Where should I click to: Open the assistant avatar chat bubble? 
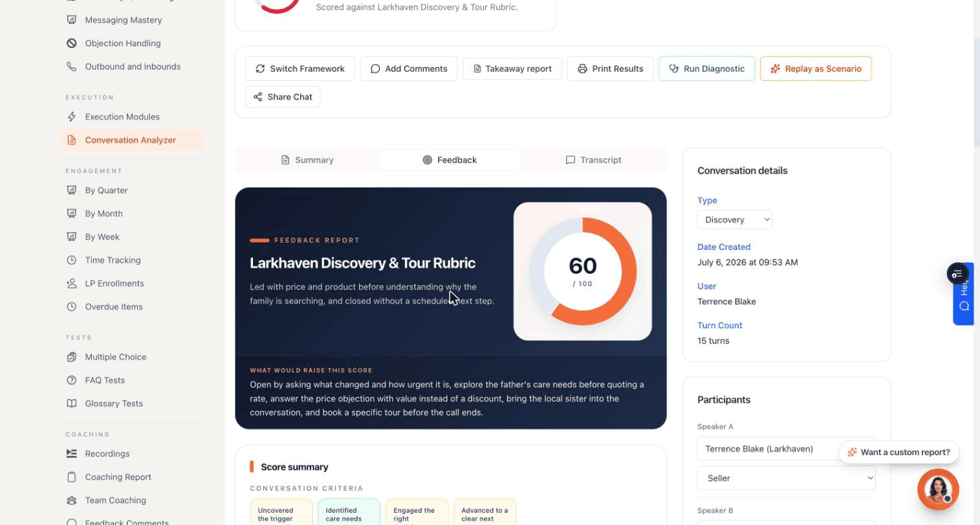938,489
